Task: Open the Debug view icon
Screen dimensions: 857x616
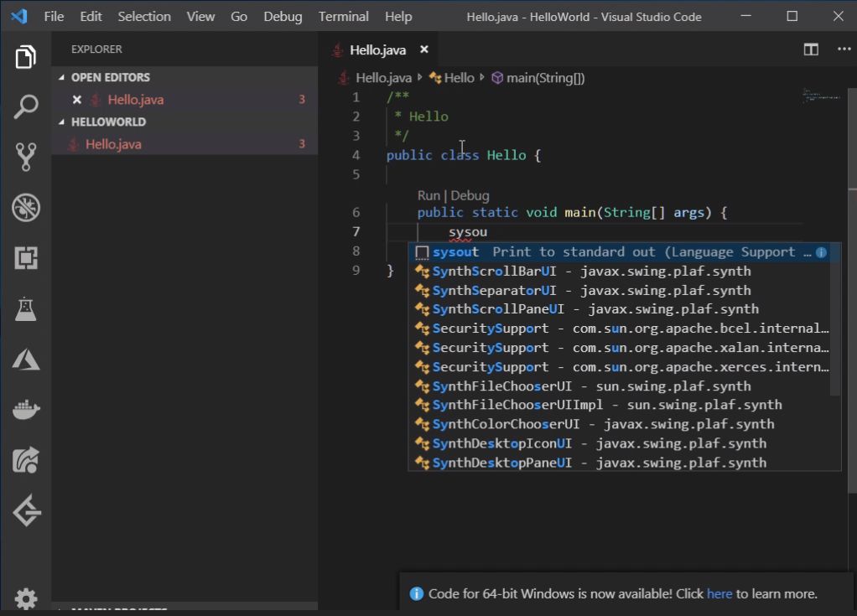Action: point(26,208)
